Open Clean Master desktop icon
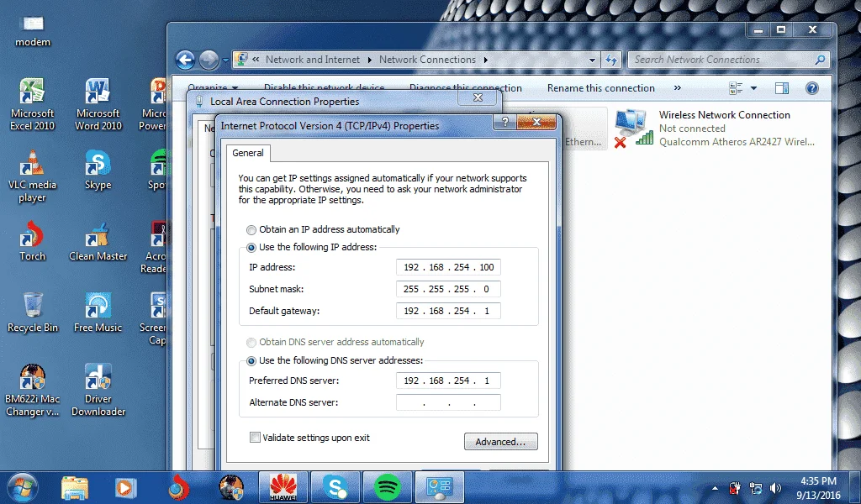Screen dimensions: 861x504 point(98,241)
